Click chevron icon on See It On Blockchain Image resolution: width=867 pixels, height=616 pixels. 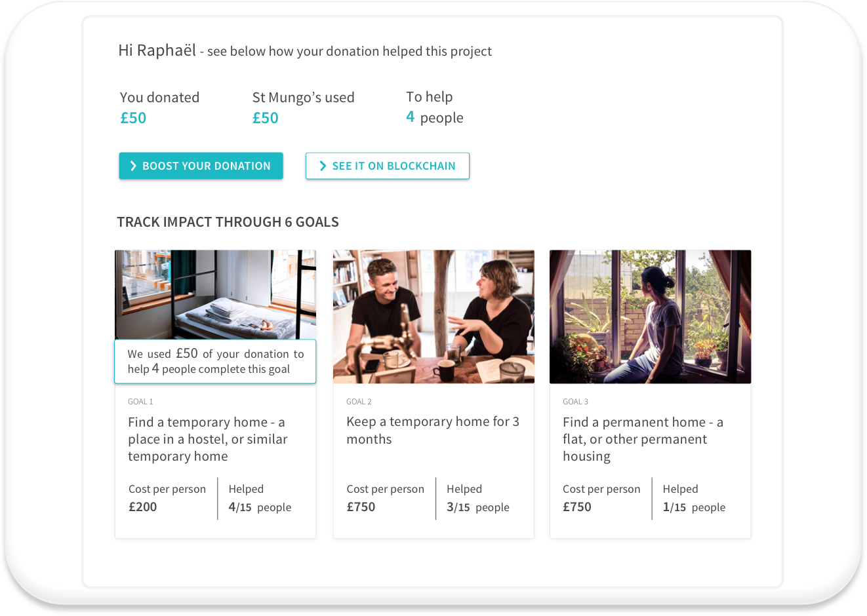323,166
